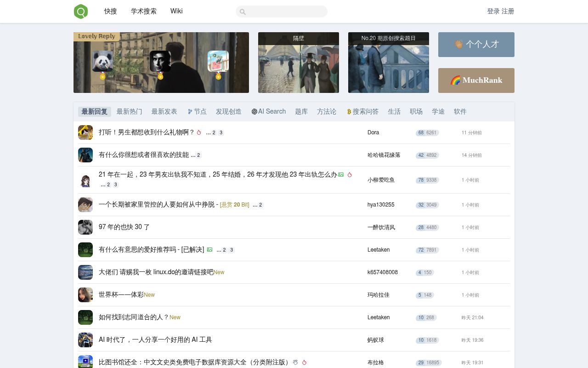Screen dimensions: 588x368
Task: Open the 职场 tab
Action: [x=416, y=112]
